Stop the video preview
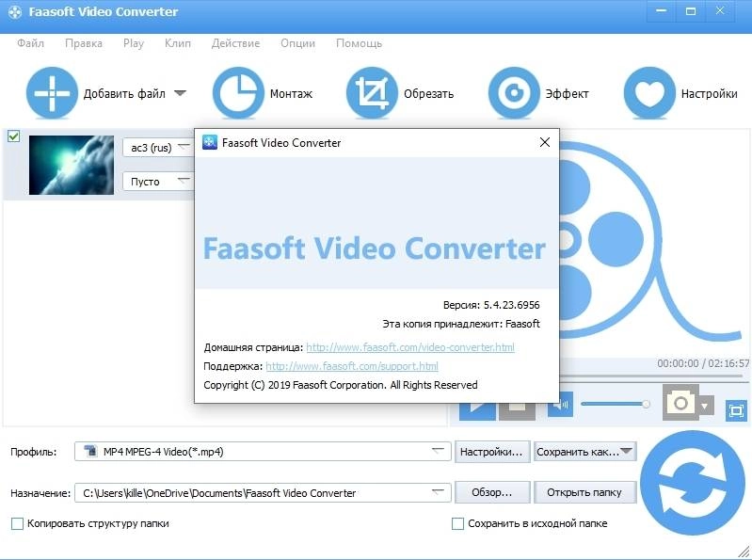 coord(517,411)
